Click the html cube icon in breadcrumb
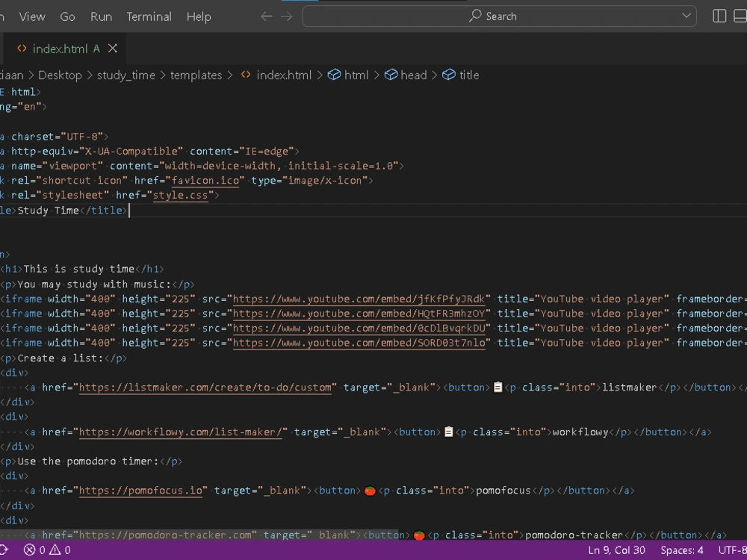Viewport: 747px width, 560px height. click(335, 75)
